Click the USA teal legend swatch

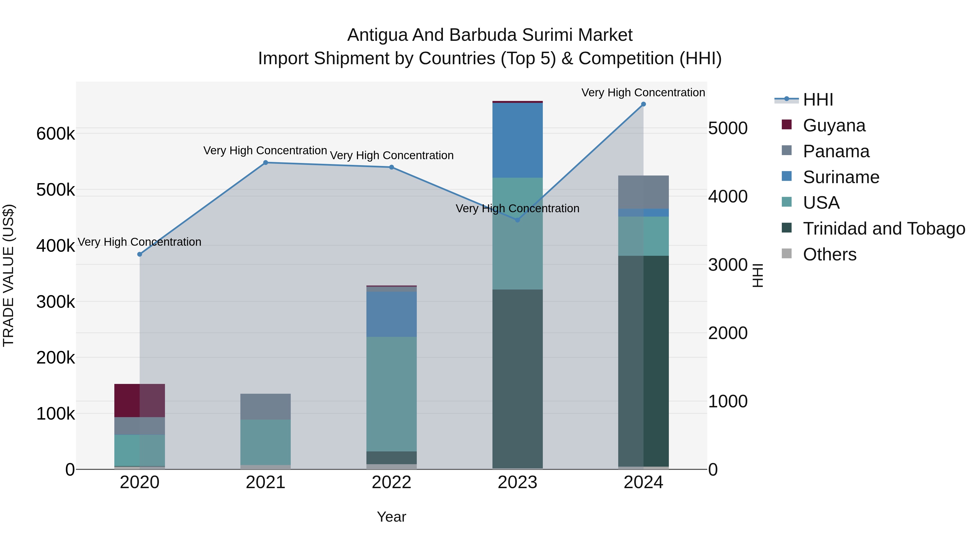[x=786, y=202]
